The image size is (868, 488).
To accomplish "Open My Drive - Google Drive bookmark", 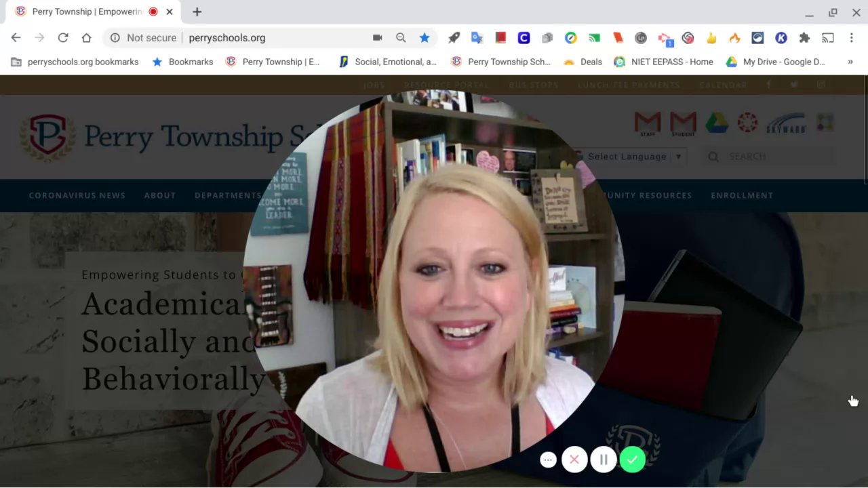I will 776,62.
